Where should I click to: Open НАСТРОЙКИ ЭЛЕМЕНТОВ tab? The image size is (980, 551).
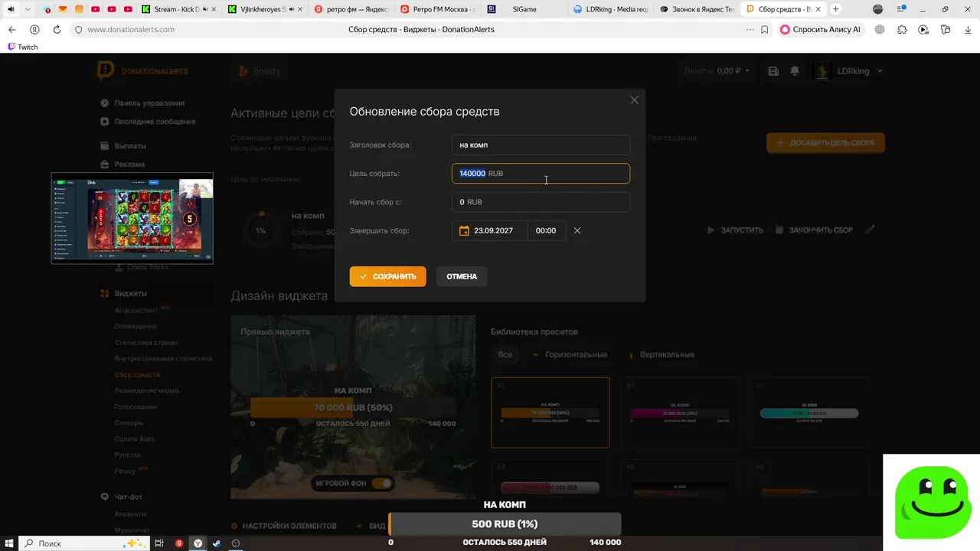283,526
